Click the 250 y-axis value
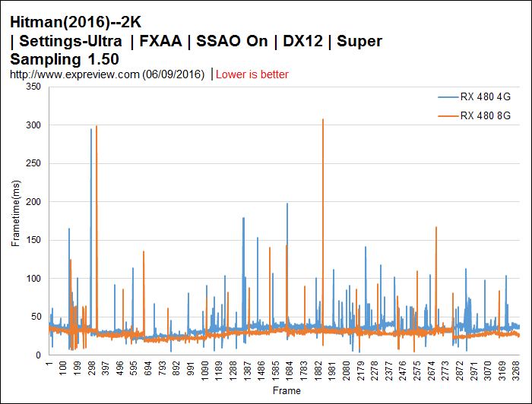The image size is (532, 404). click(x=33, y=163)
